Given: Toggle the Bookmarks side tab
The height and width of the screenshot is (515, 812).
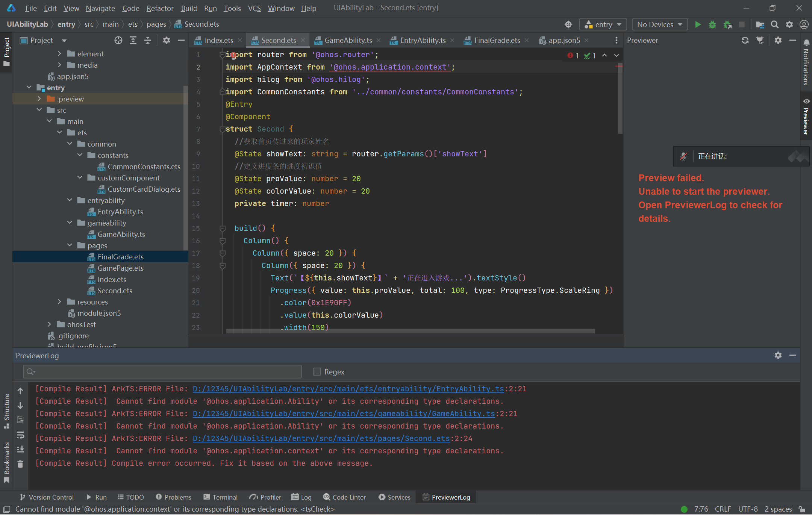Looking at the screenshot, I should coord(6,462).
